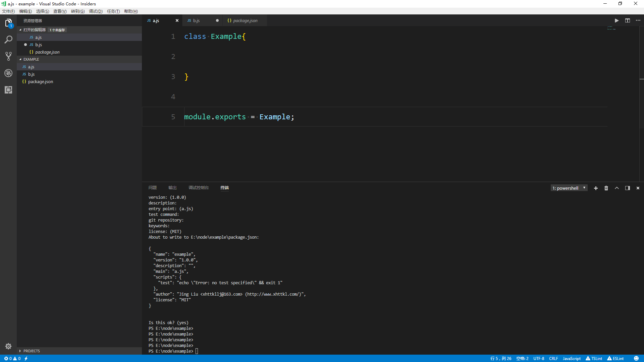The height and width of the screenshot is (362, 644).
Task: Open the Search view in the activity bar
Action: (x=8, y=39)
